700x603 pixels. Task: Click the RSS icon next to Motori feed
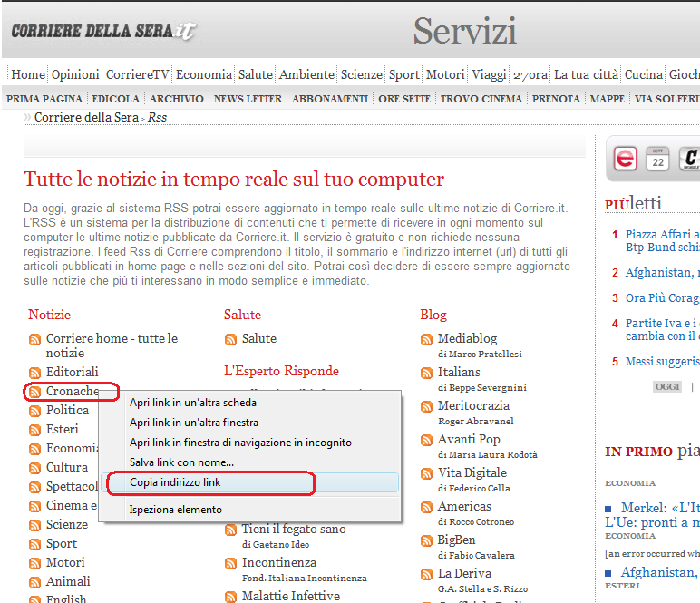point(34,564)
